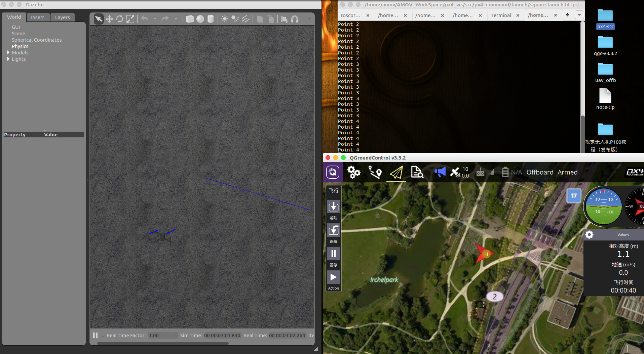The height and width of the screenshot is (354, 644).
Task: Select GUI in the World tree
Action: point(16,27)
